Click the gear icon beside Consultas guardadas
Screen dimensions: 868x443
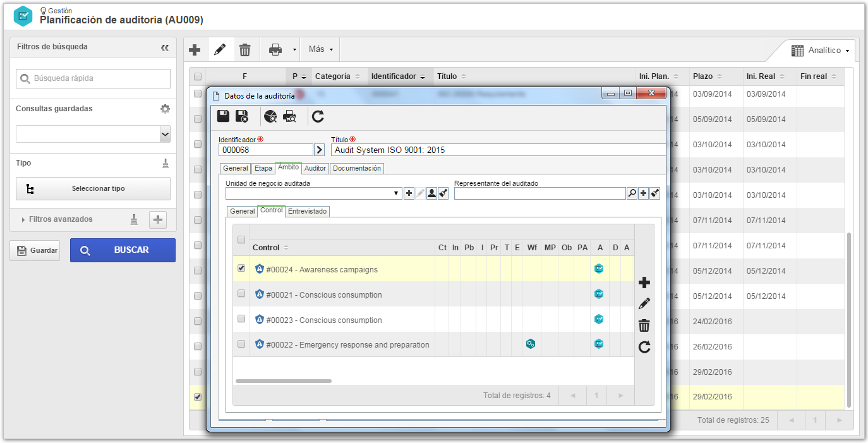(165, 109)
